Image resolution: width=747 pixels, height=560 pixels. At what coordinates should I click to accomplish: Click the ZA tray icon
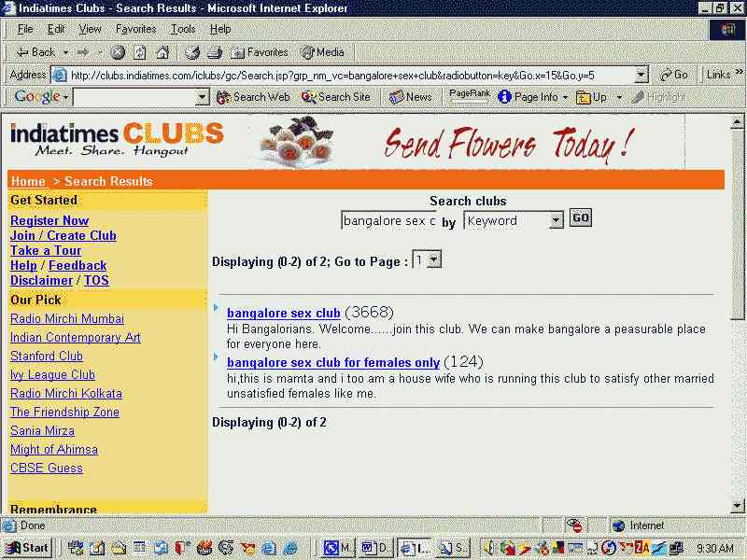[x=641, y=548]
